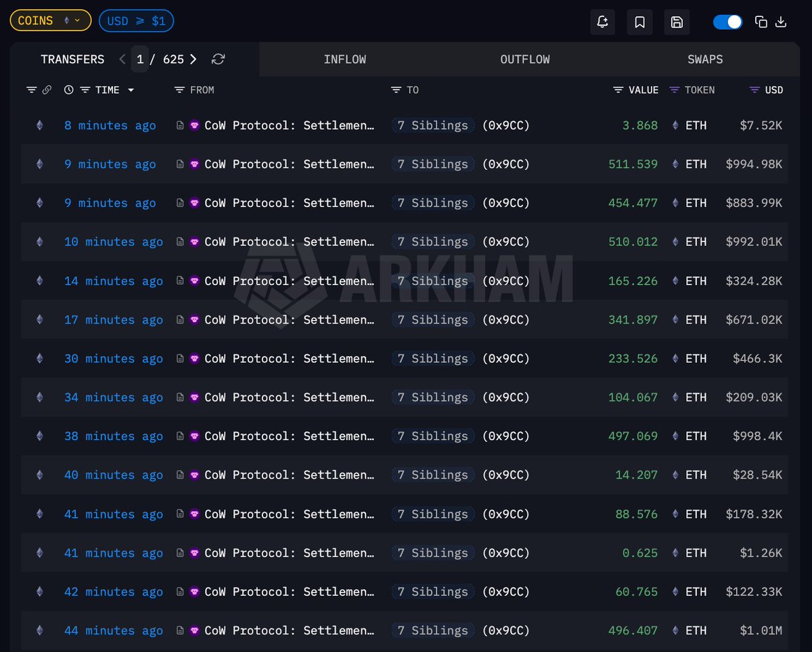
Task: Click the '8 minutes ago' transaction link
Action: pos(110,125)
